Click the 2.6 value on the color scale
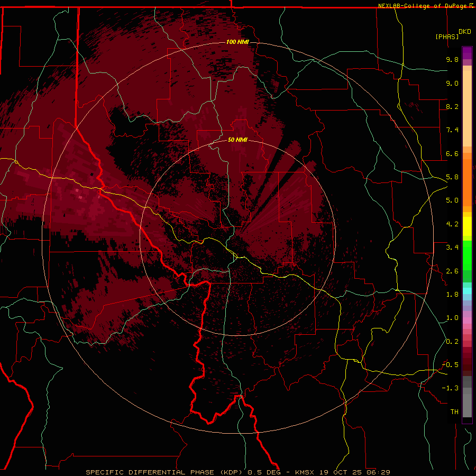476x476 pixels. coord(452,271)
